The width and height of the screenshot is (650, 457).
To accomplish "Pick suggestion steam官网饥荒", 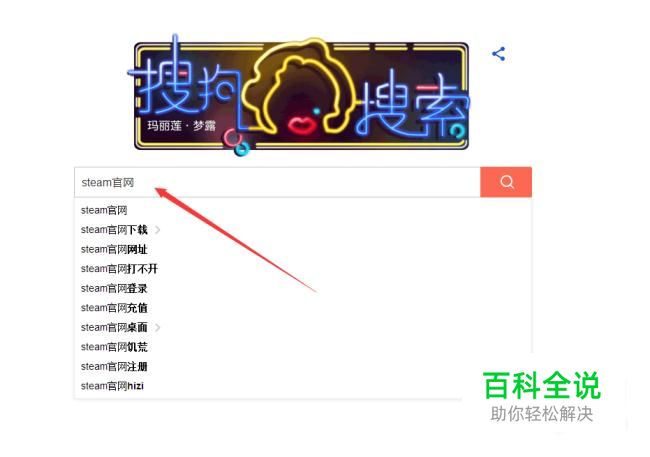I will point(114,347).
